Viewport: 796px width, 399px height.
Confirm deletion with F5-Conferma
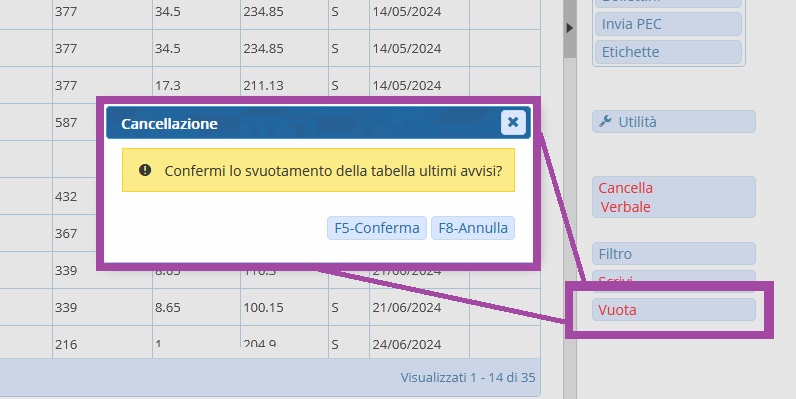377,228
